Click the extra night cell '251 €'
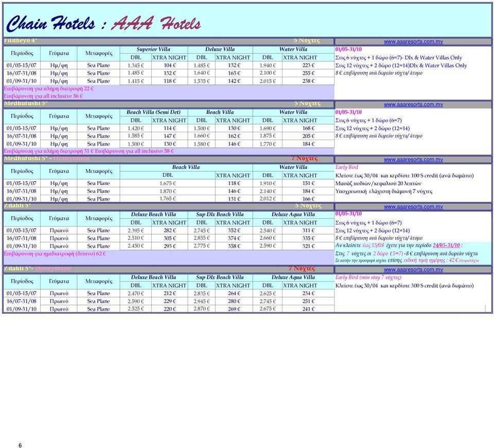 308,301
